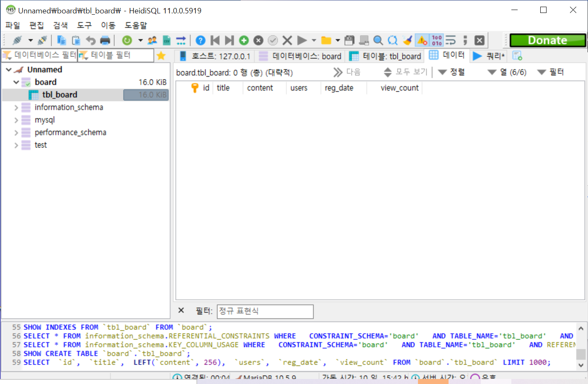The image size is (588, 384).
Task: Open the 도구 menu
Action: [84, 25]
